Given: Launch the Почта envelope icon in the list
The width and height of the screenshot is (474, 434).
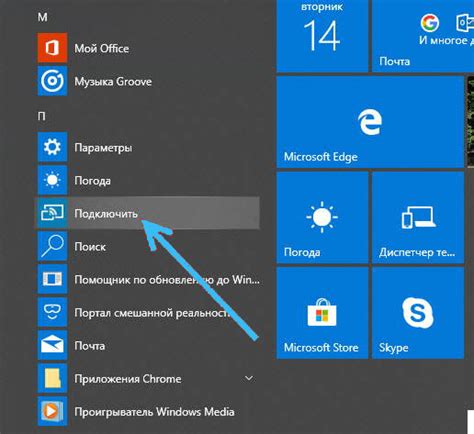Looking at the screenshot, I should pos(52,345).
